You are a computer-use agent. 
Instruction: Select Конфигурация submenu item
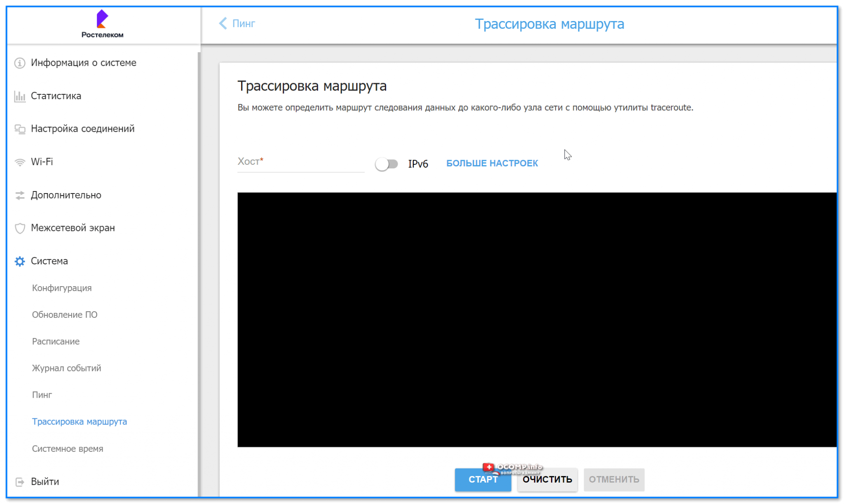point(62,288)
